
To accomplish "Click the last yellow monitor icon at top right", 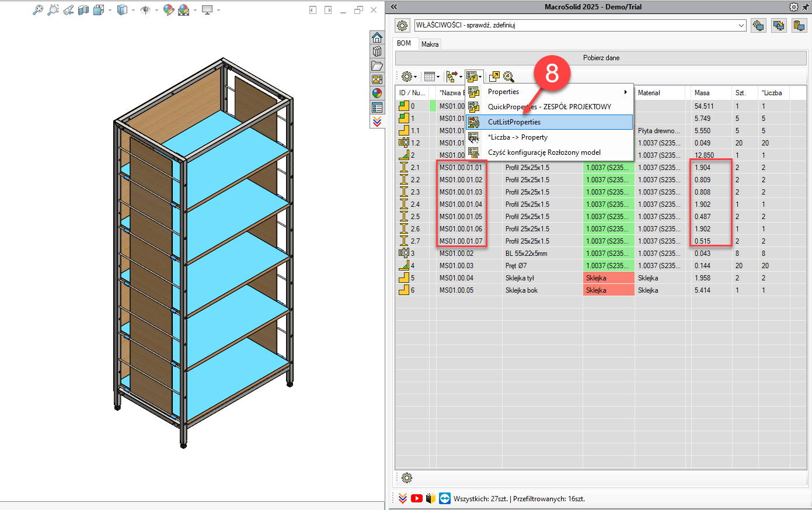I will [x=799, y=26].
